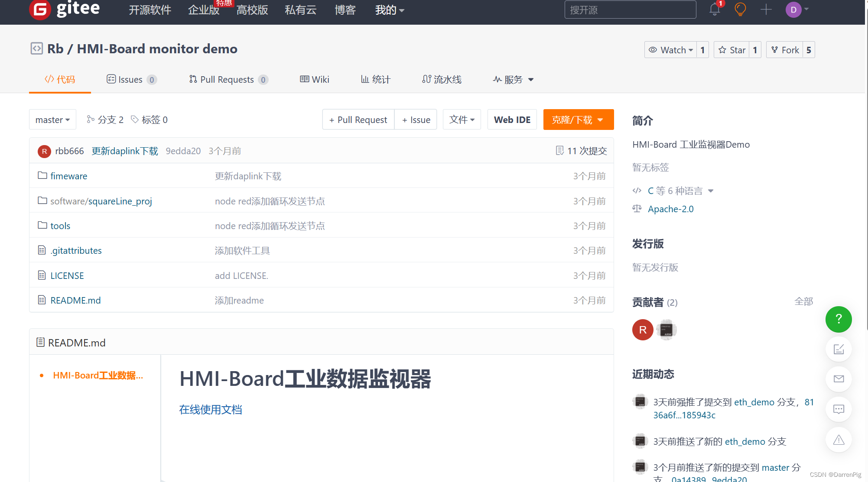Click the floating chat message icon

click(839, 409)
